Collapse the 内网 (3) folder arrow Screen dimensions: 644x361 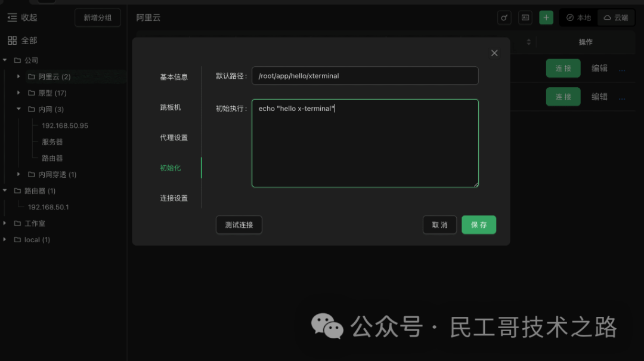18,109
